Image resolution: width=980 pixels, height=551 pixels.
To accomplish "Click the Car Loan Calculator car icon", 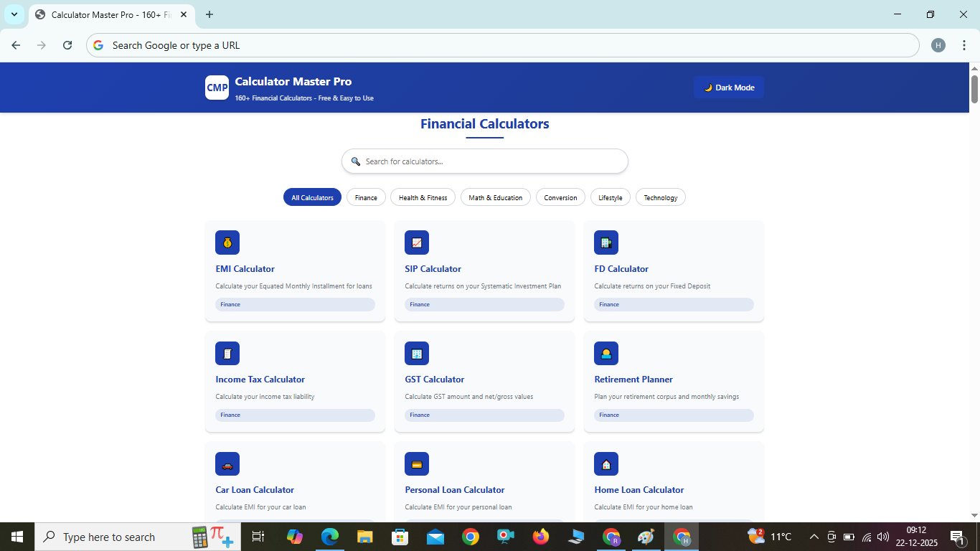I will (227, 463).
